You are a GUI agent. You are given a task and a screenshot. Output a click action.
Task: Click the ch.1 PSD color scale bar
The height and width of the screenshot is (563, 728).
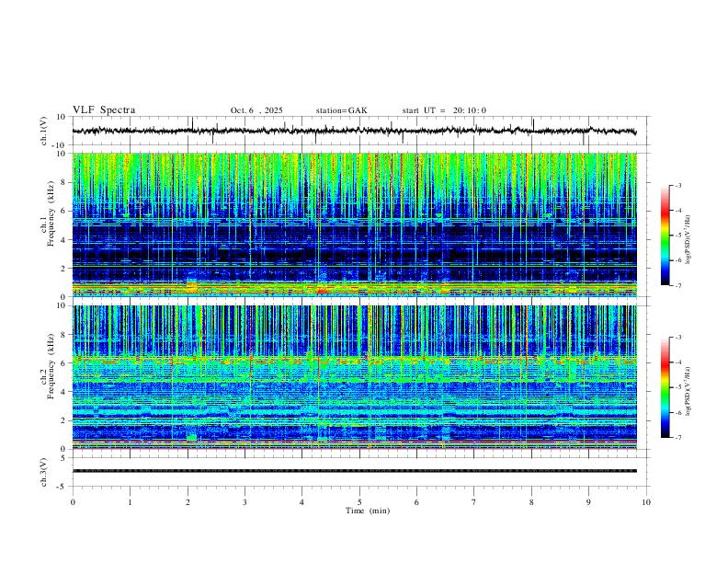665,236
